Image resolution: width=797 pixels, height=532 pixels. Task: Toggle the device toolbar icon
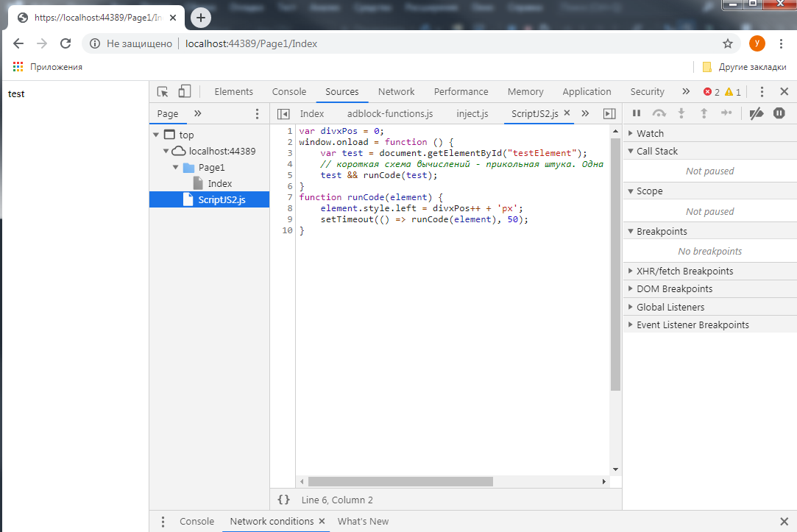pyautogui.click(x=185, y=92)
